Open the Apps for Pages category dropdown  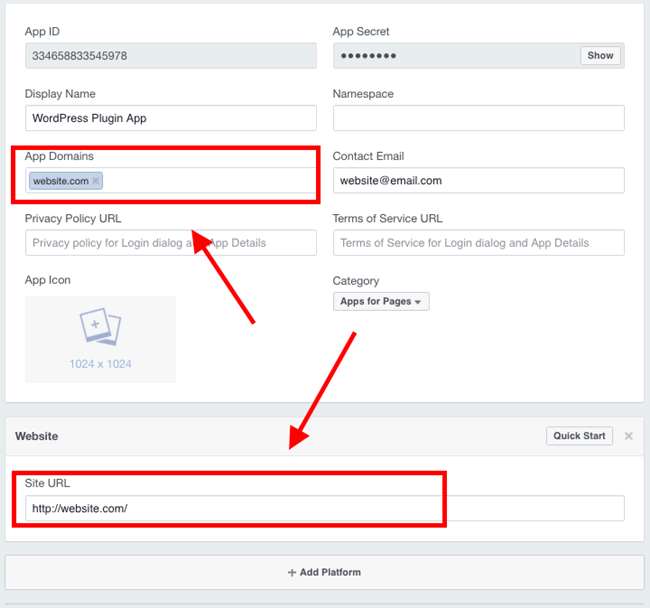click(x=381, y=301)
